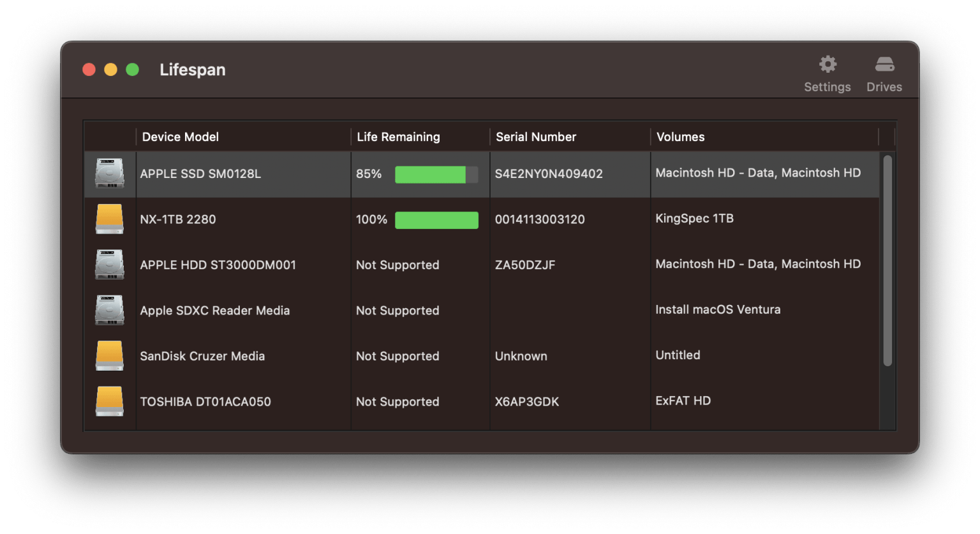
Task: Click the APPLE SSD SM0128L drive icon
Action: (x=110, y=174)
